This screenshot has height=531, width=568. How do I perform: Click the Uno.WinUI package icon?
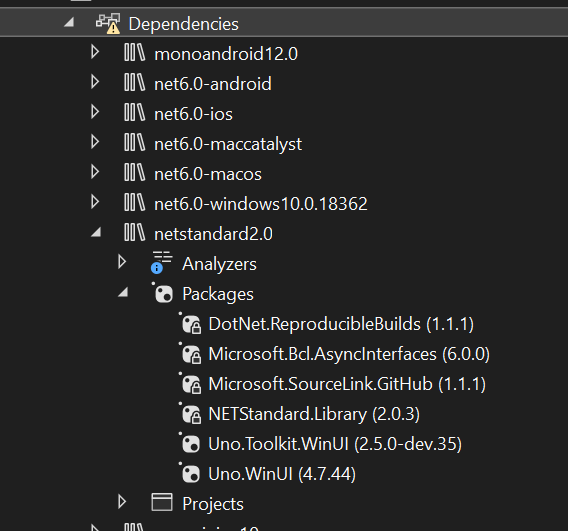click(190, 473)
